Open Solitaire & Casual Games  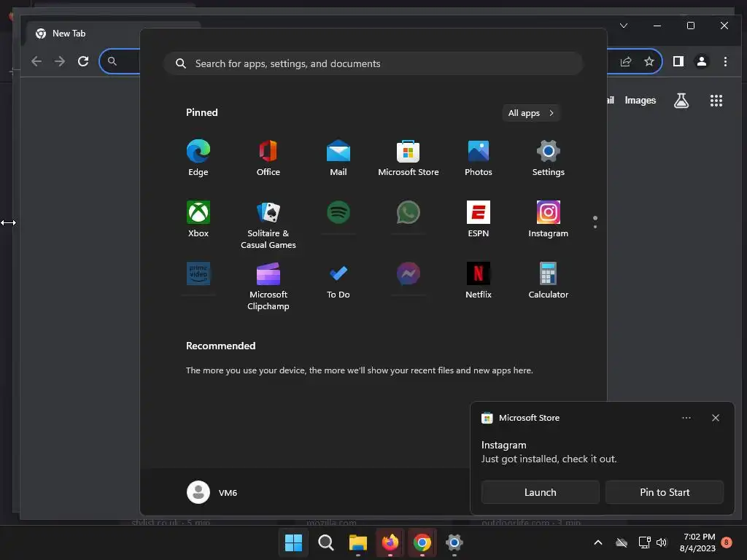(268, 225)
